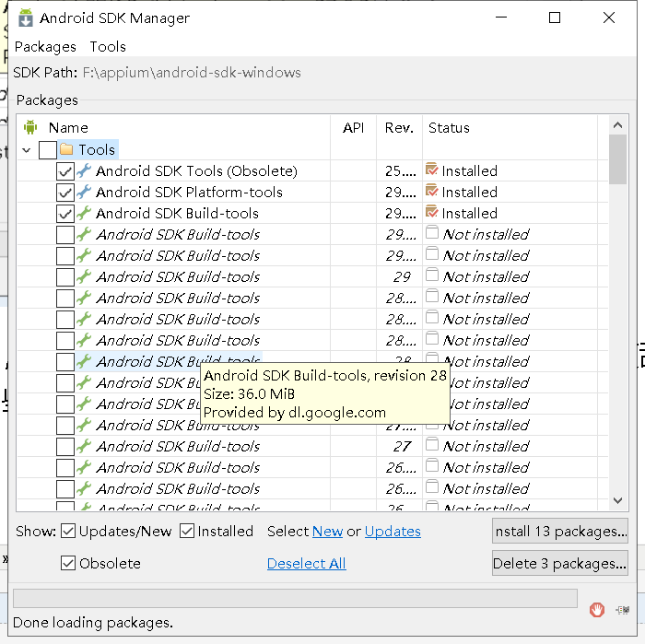This screenshot has height=644, width=645.
Task: Uncheck Android SDK Tools (Obsolete) checkbox
Action: pos(65,171)
